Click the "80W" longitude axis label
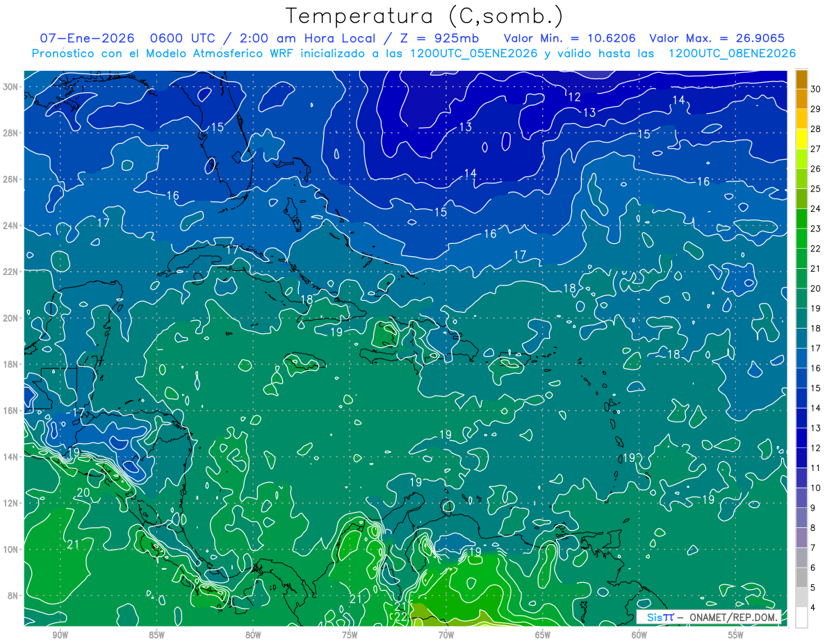834x644 pixels. pyautogui.click(x=253, y=635)
